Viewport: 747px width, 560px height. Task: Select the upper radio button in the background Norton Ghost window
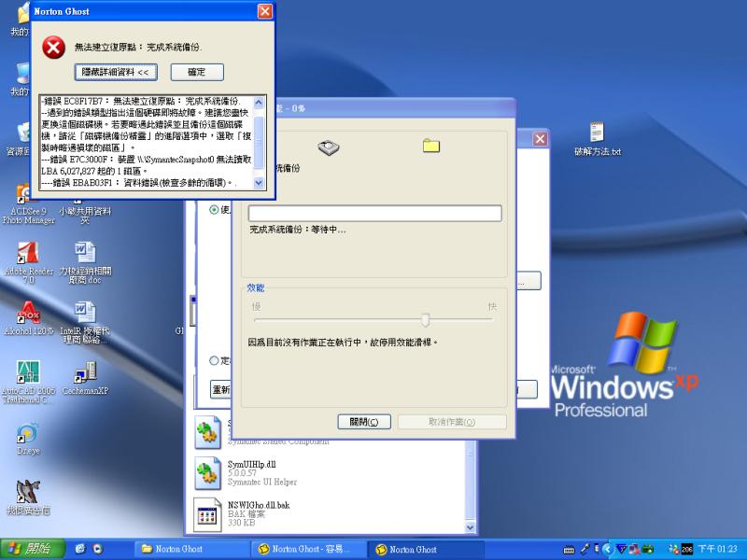pos(215,209)
